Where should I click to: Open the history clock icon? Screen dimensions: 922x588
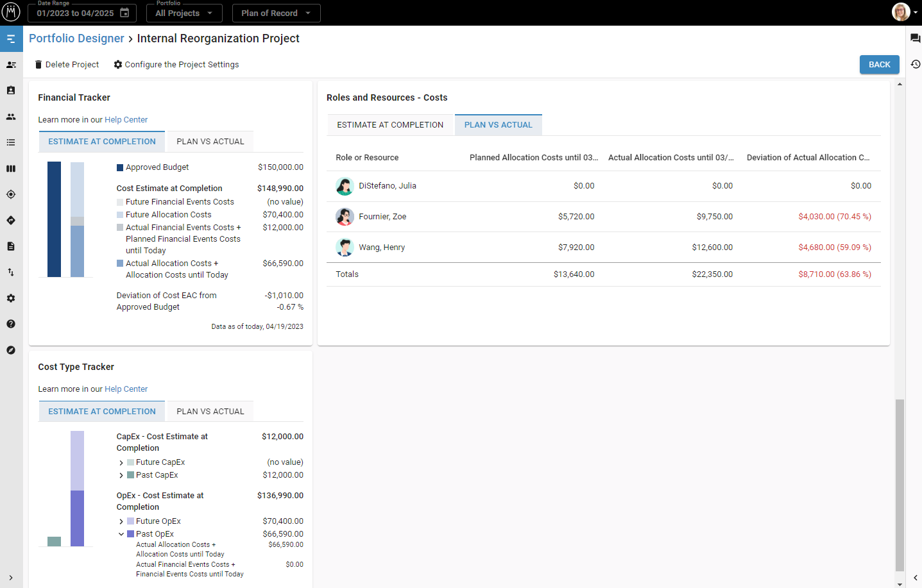coord(915,64)
